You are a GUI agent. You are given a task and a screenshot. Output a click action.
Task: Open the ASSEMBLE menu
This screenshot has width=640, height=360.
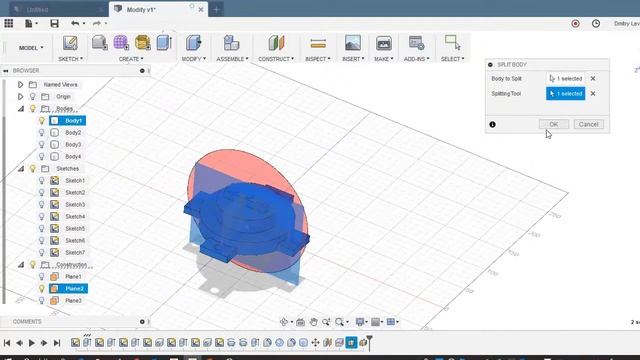pos(232,59)
